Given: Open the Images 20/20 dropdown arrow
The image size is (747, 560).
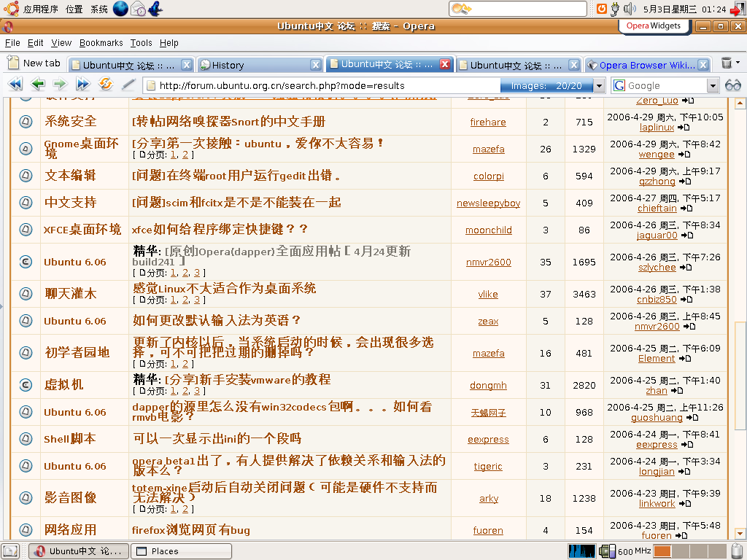Looking at the screenshot, I should [x=599, y=86].
